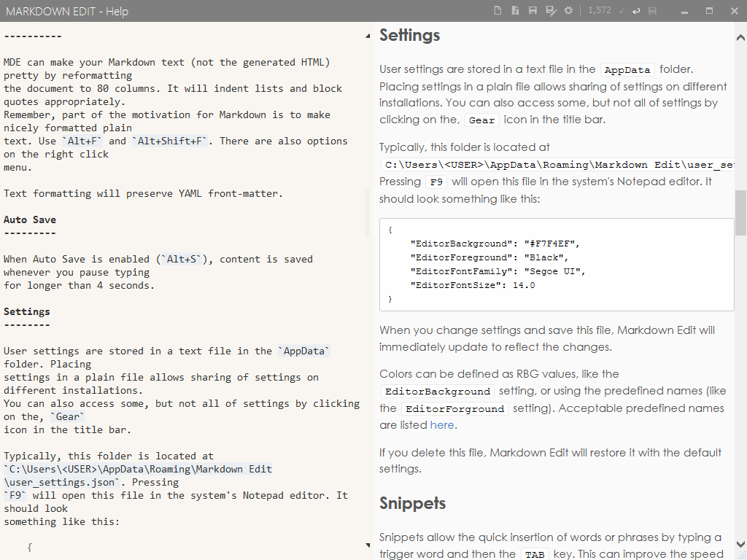747x560 pixels.
Task: Save the document with the floppy icon
Action: (x=533, y=11)
